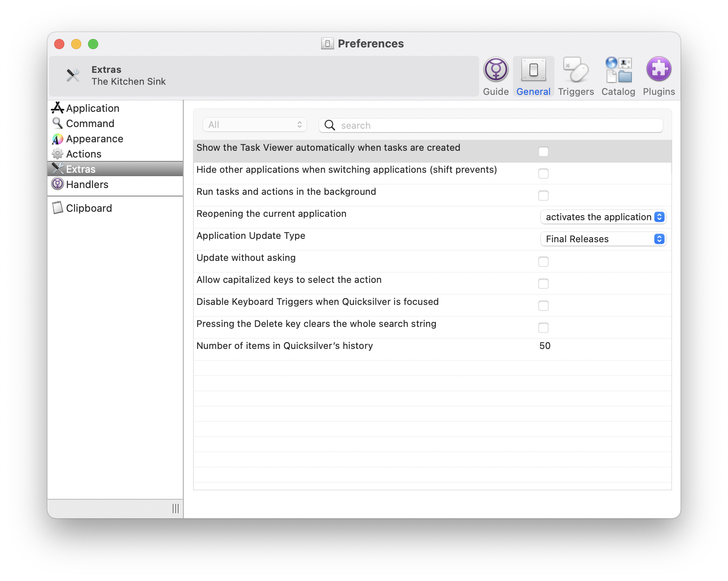Screen dimensions: 728x581
Task: Click the sidebar resize handle at bottom
Action: click(176, 509)
